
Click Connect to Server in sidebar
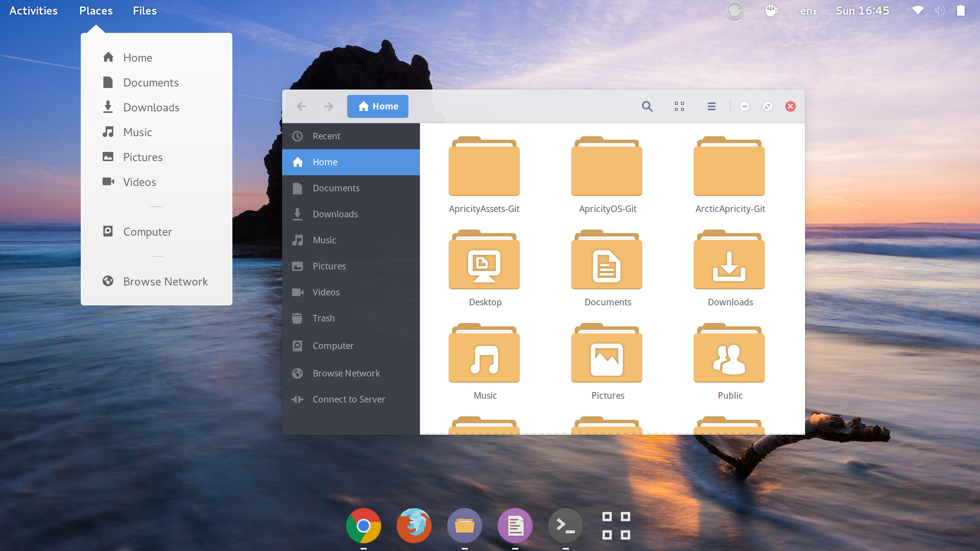pos(349,399)
